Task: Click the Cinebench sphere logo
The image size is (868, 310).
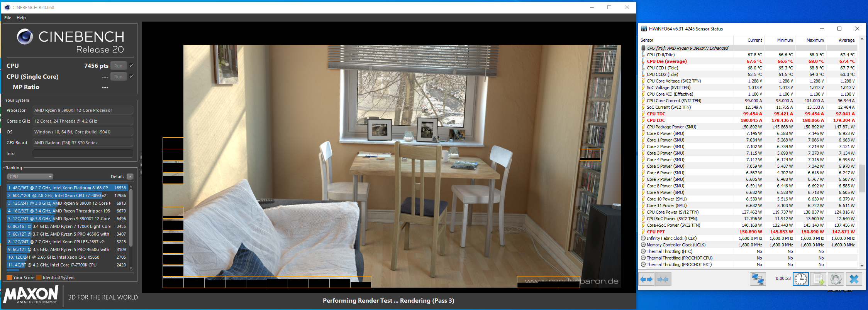Action: click(25, 37)
